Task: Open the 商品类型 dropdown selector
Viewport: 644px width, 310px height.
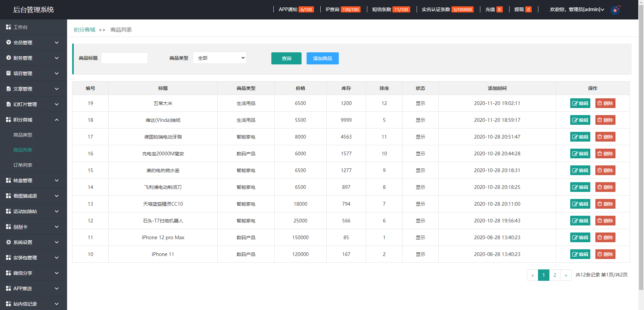Action: (x=220, y=58)
